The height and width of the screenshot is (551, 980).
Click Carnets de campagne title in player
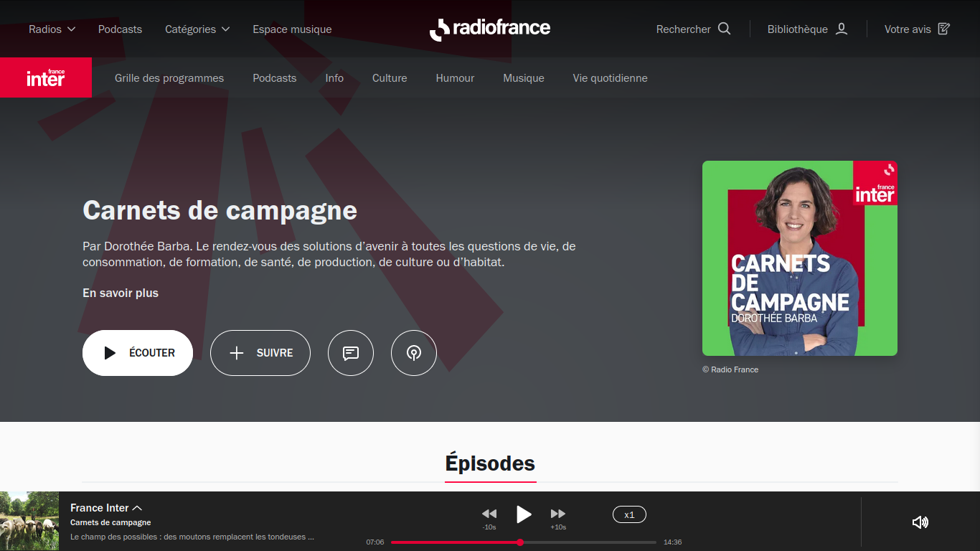pos(110,522)
